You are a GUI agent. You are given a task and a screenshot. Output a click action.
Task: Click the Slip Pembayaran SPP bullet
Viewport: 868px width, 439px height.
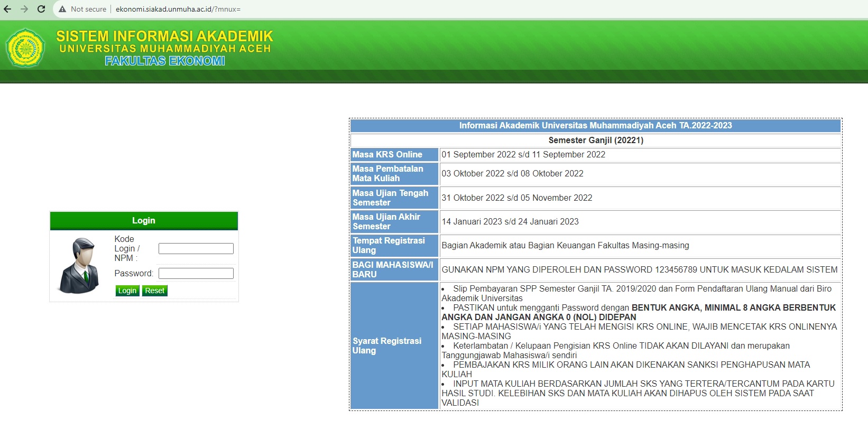pyautogui.click(x=636, y=294)
